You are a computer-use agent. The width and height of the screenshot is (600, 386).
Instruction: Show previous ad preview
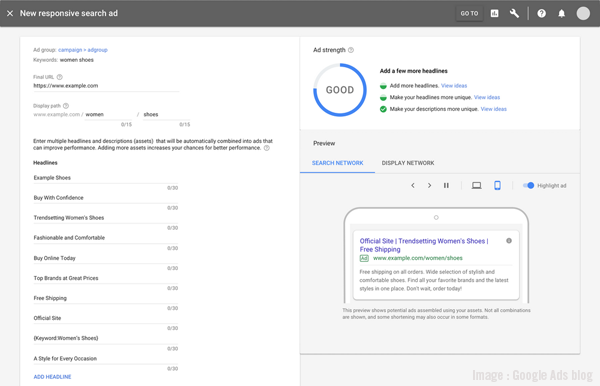point(412,186)
